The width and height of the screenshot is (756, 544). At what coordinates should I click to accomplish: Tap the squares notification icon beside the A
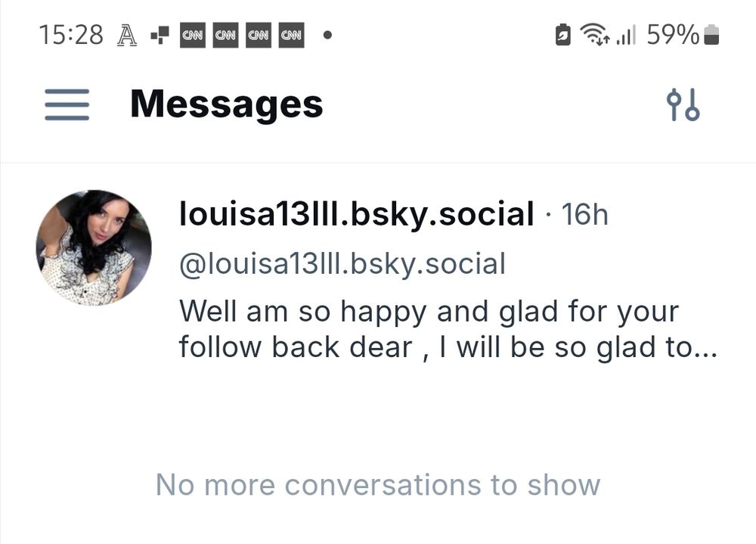[x=160, y=36]
